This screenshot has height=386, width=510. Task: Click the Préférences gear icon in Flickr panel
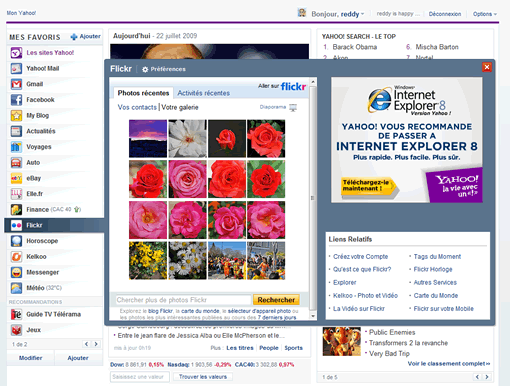[145, 69]
